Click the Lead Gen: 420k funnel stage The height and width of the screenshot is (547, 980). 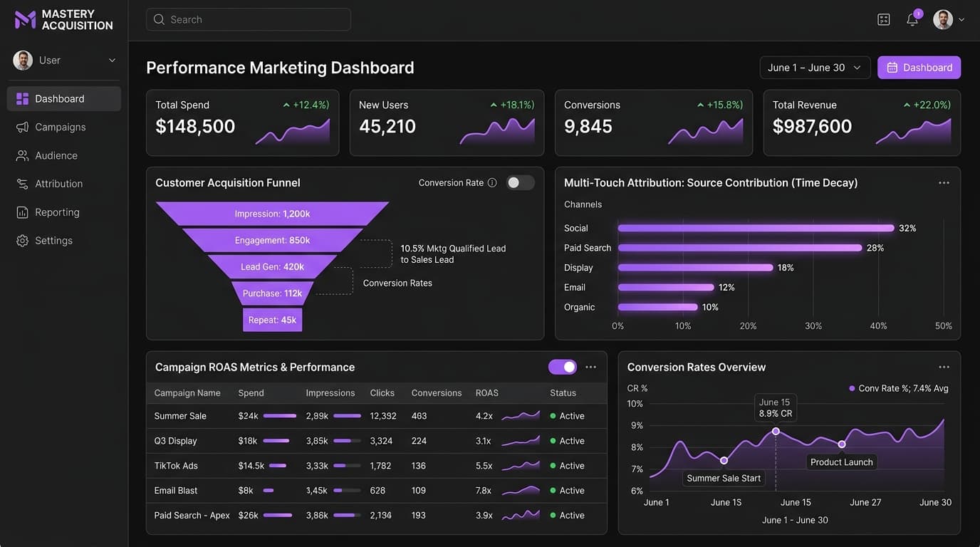click(272, 267)
